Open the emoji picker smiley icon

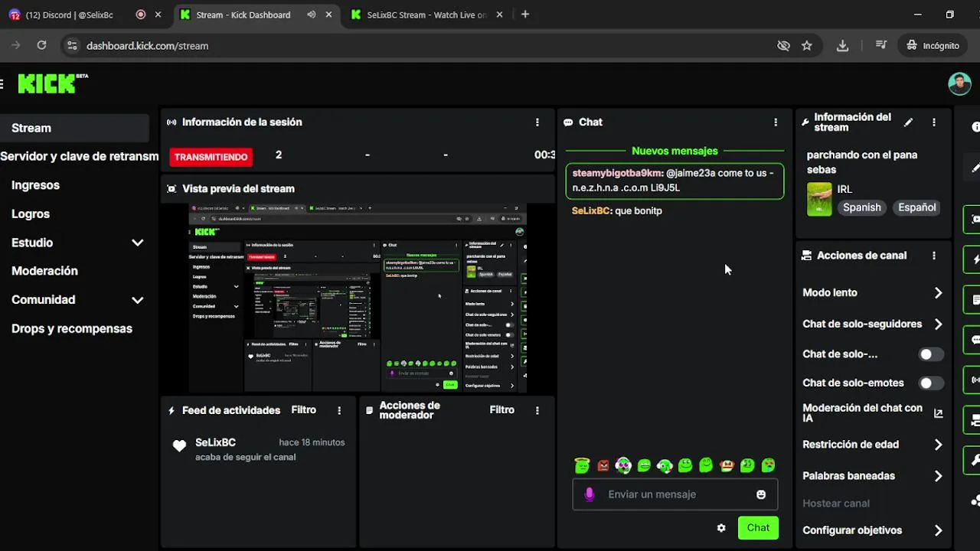(761, 494)
